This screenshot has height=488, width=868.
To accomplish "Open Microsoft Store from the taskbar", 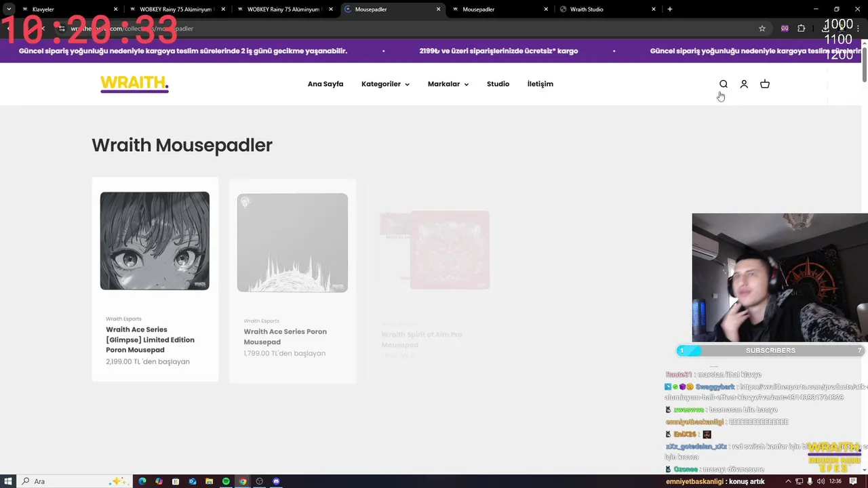I will (x=176, y=481).
